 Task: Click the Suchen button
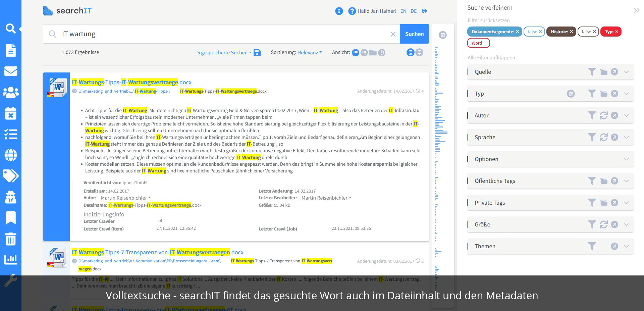click(414, 34)
